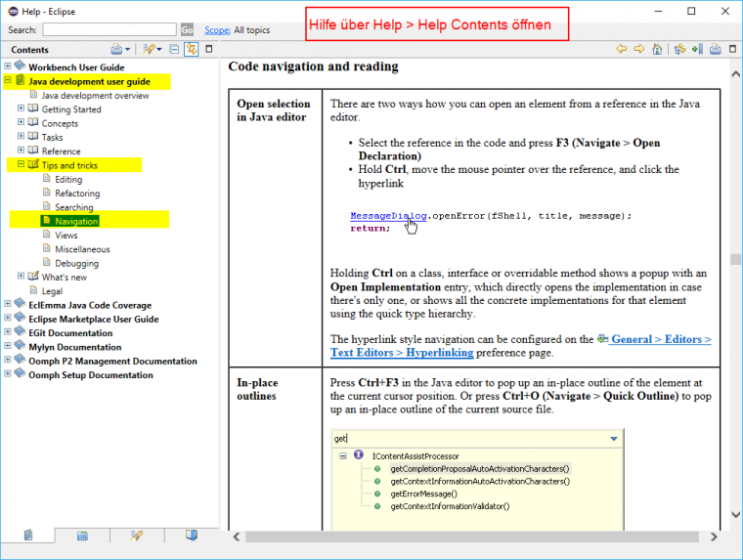Select the Views topic

(66, 235)
